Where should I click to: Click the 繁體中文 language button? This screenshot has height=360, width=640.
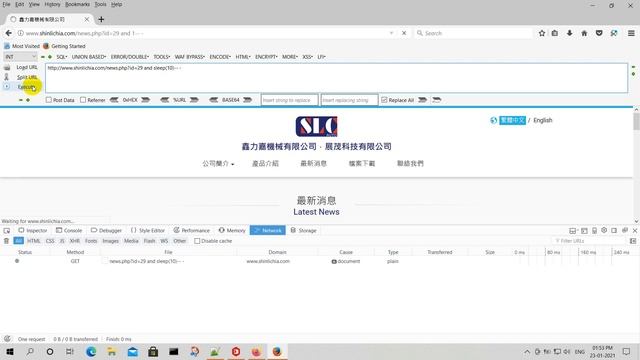click(513, 120)
